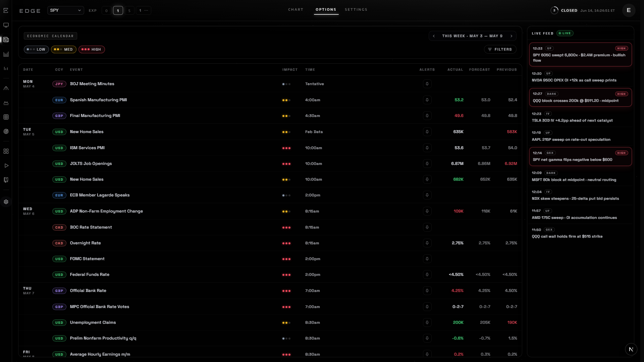The image size is (644, 362).
Task: Open the NVDA 950C OPEX feed item
Action: coord(580,77)
